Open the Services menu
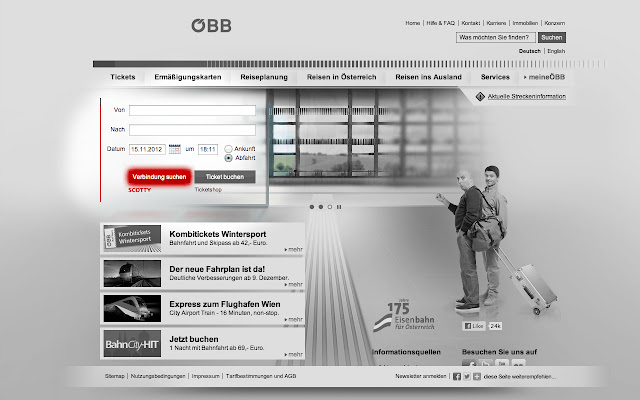 [x=495, y=77]
